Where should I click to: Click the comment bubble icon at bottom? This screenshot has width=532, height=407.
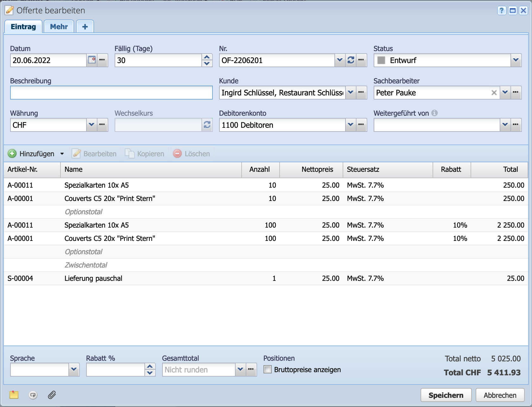(x=33, y=395)
